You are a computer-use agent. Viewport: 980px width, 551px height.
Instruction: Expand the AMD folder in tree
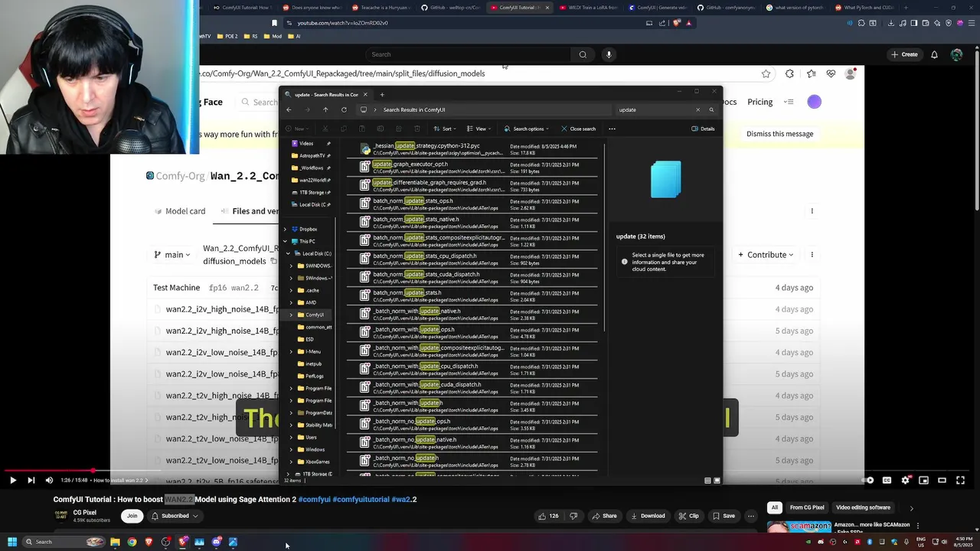[292, 302]
